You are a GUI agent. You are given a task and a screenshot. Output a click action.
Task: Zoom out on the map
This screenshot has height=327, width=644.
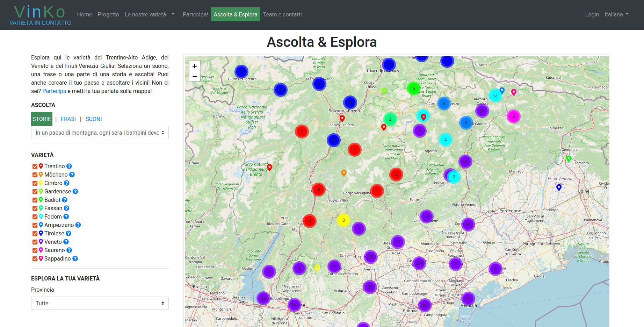tap(195, 77)
